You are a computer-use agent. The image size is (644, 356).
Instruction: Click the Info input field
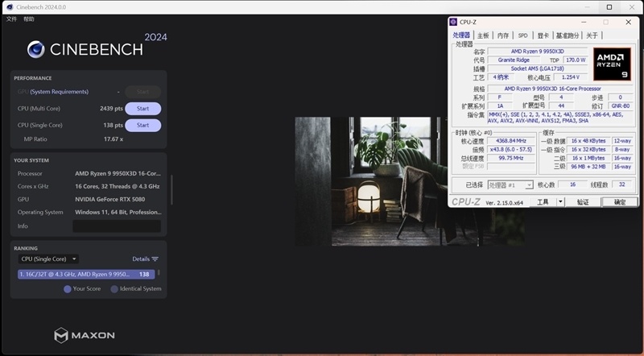click(x=117, y=226)
